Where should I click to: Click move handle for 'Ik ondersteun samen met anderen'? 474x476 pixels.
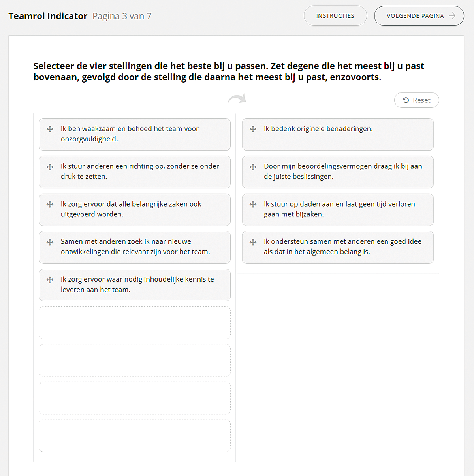click(x=253, y=242)
